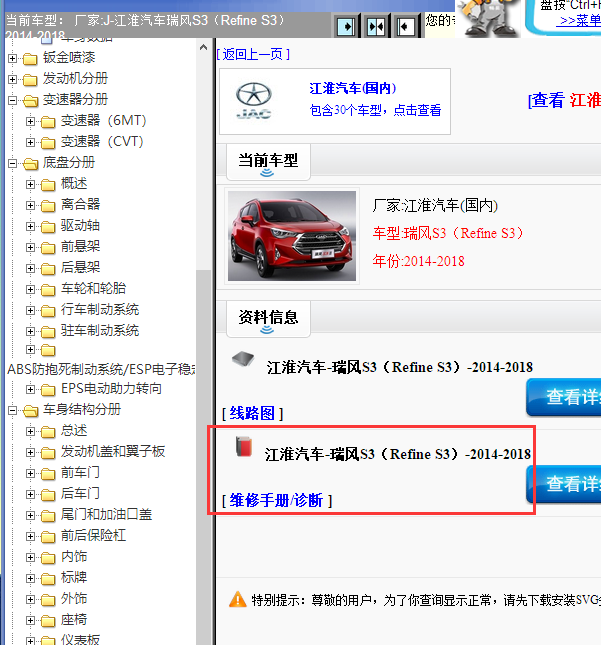Select the 总述 tree item

(x=74, y=431)
